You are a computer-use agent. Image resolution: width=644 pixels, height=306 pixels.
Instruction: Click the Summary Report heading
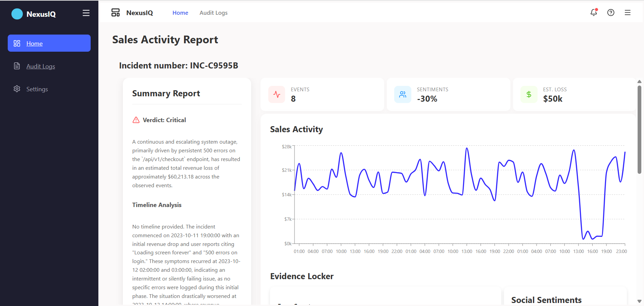(x=166, y=93)
